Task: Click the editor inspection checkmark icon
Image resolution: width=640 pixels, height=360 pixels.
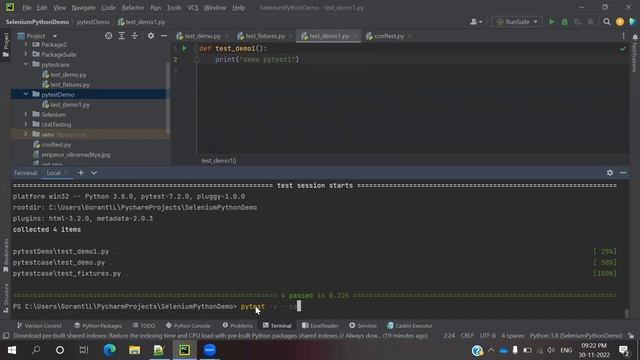Action: click(x=622, y=49)
